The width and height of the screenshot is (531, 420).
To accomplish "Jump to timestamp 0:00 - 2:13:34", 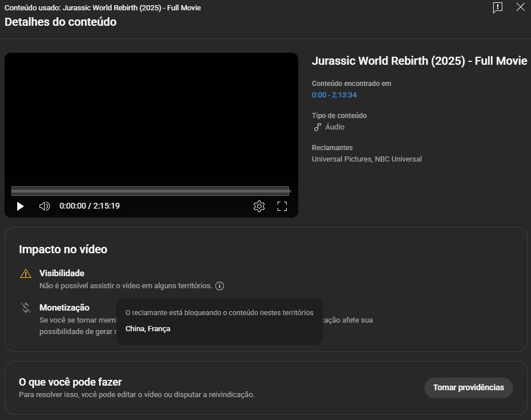I will [334, 95].
